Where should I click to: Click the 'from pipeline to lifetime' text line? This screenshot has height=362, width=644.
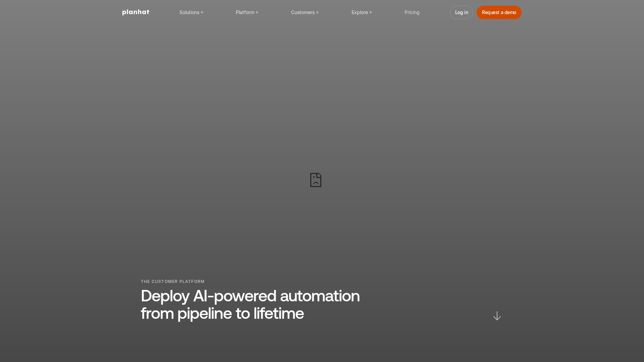tap(222, 313)
